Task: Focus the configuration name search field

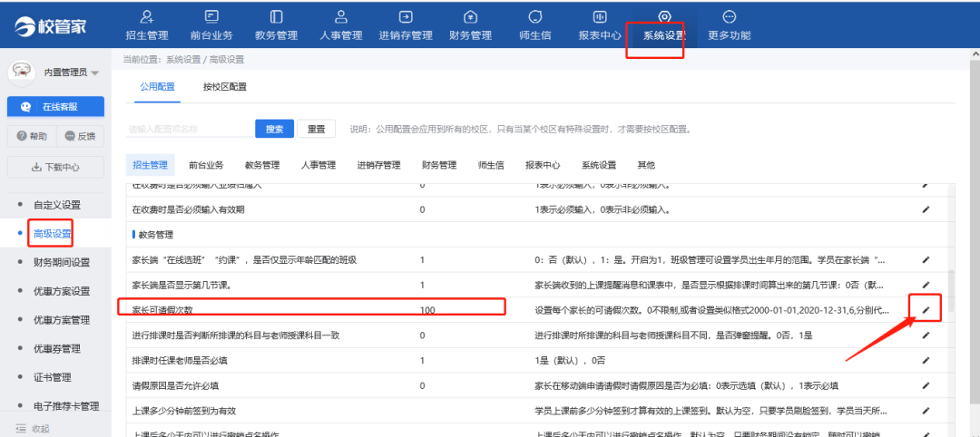Action: pos(186,129)
